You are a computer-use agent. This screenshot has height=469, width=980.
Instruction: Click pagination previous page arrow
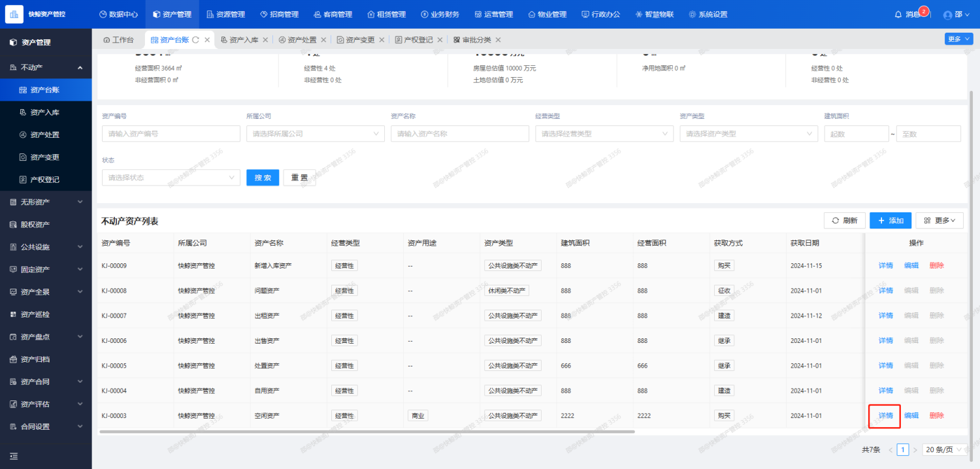[890, 449]
